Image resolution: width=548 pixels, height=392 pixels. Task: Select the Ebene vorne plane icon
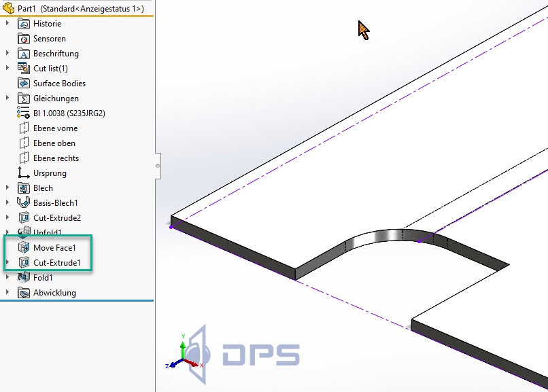click(x=24, y=128)
